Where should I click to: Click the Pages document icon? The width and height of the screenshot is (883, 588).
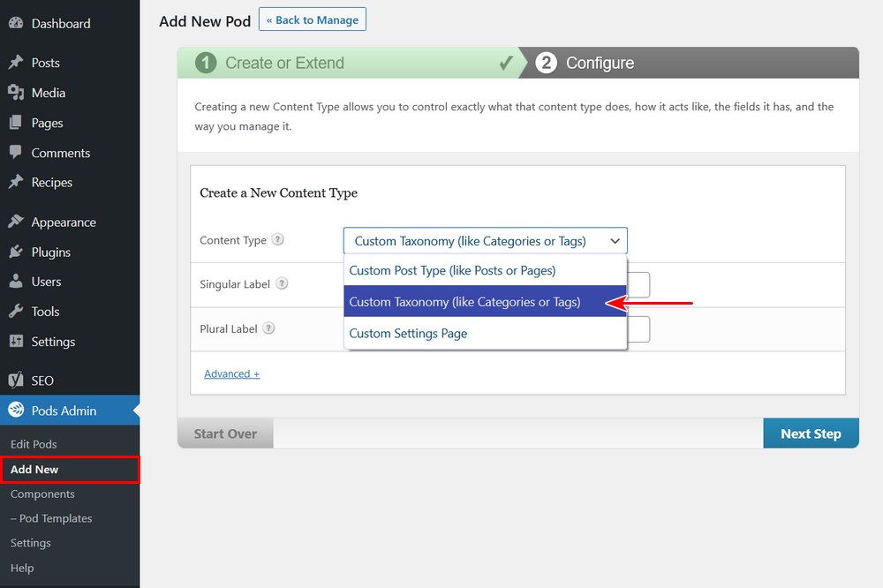pyautogui.click(x=16, y=122)
